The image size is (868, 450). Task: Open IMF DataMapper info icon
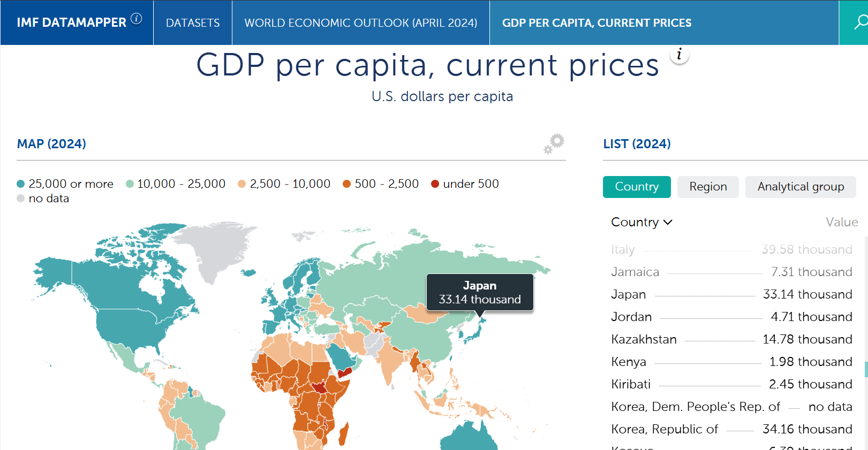click(137, 19)
